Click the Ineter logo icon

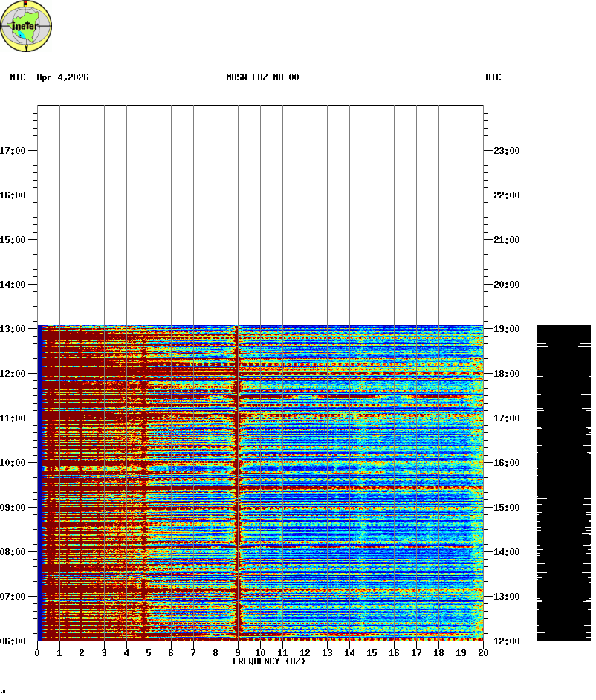coord(26,26)
